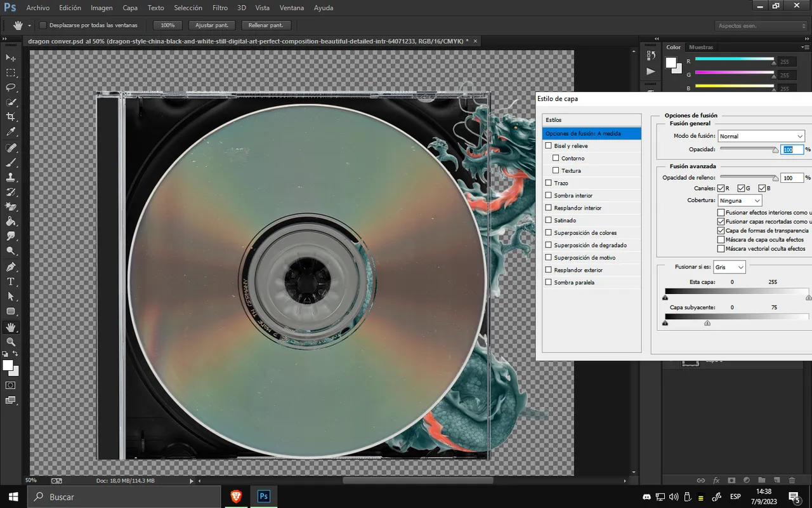The image size is (812, 508).
Task: Select the Zoom tool in toolbar
Action: coord(11,342)
